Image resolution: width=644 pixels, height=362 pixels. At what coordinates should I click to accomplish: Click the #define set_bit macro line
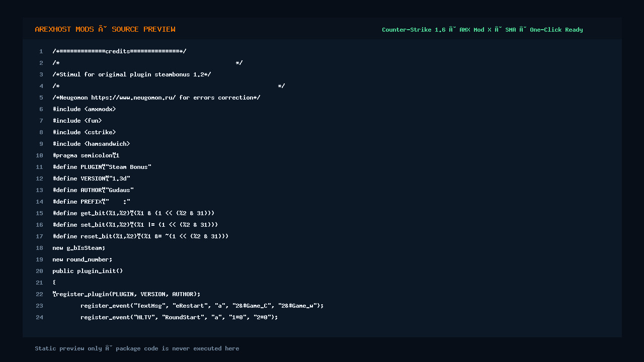tap(135, 225)
